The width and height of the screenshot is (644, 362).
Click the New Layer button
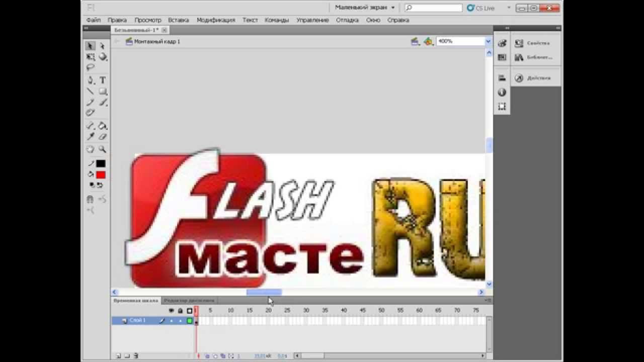[x=118, y=356]
